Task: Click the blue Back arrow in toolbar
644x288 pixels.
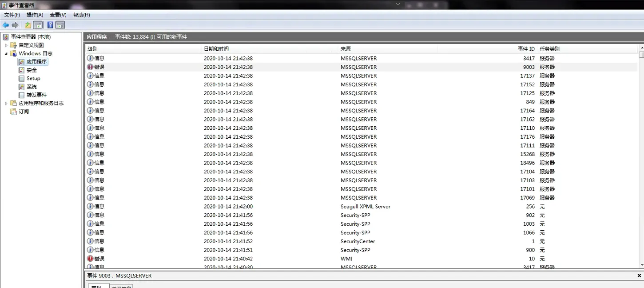Action: click(6, 25)
